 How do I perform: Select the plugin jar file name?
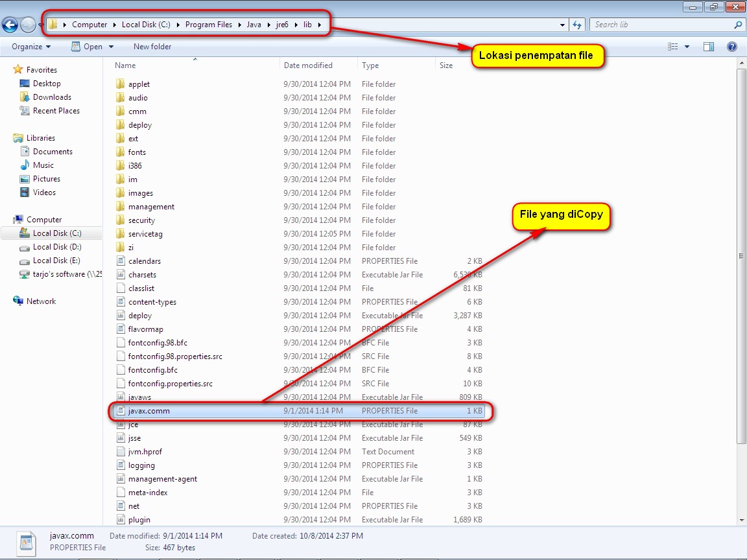click(x=139, y=520)
